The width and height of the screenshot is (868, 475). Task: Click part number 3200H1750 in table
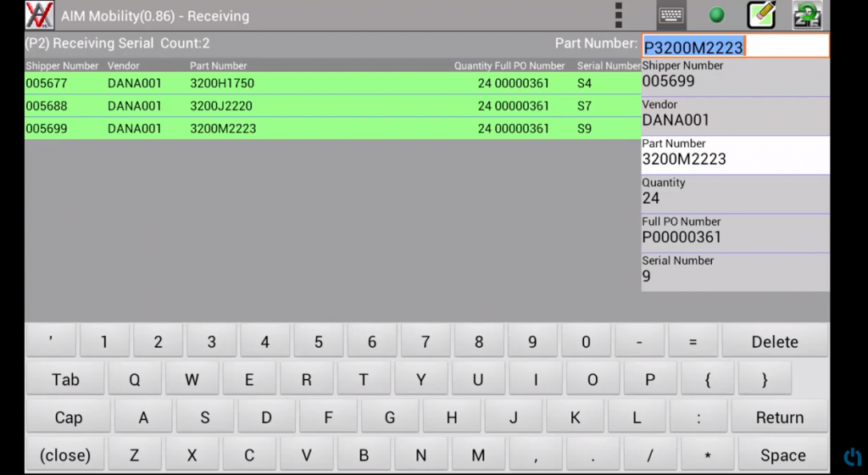tap(222, 83)
